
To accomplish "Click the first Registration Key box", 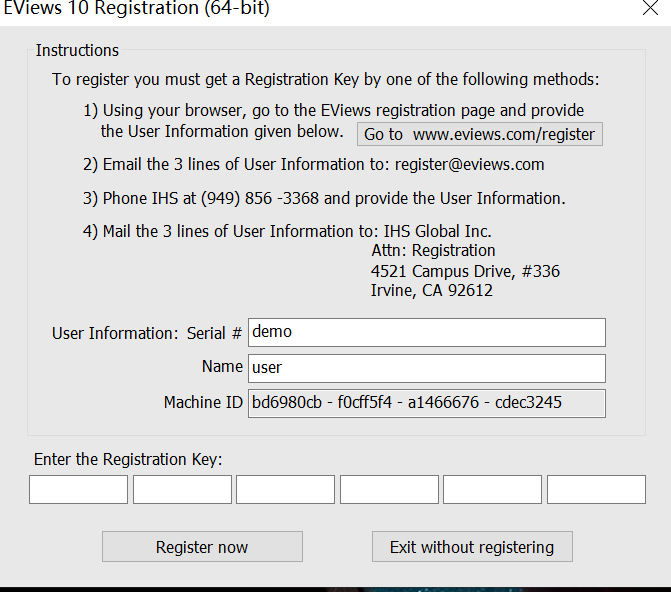I will coord(78,489).
